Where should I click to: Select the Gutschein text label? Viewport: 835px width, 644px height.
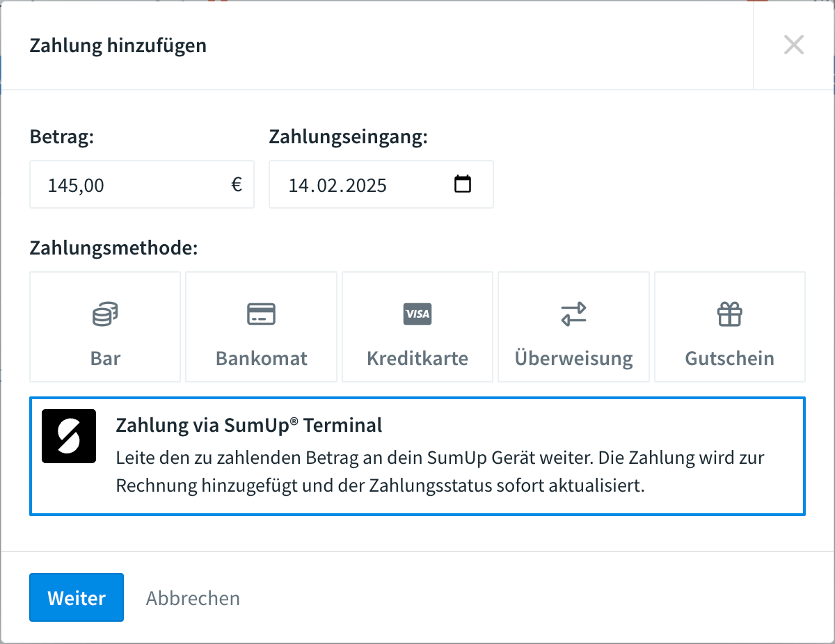730,359
